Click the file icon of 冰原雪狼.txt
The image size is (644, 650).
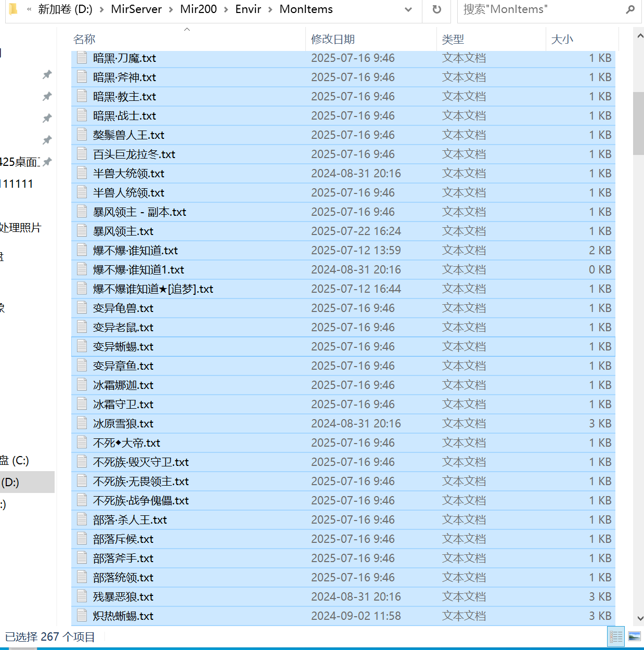tap(82, 423)
